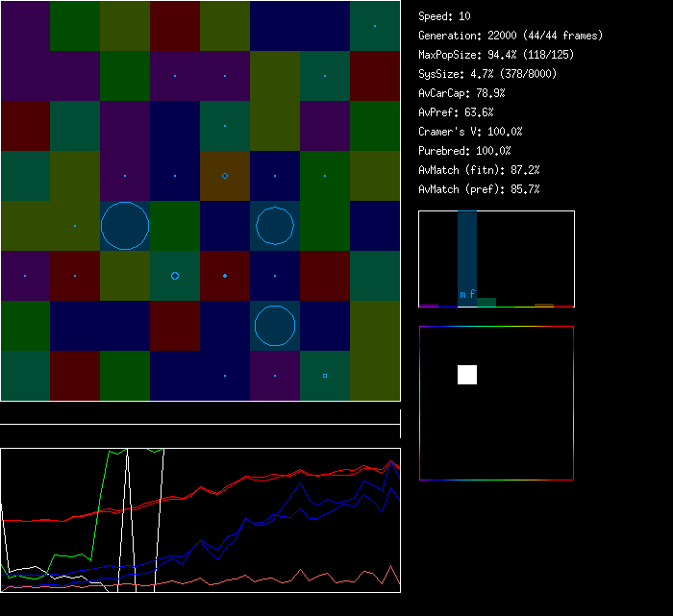Click the brown grid cell
Image resolution: width=673 pixels, height=616 pixels.
(225, 176)
